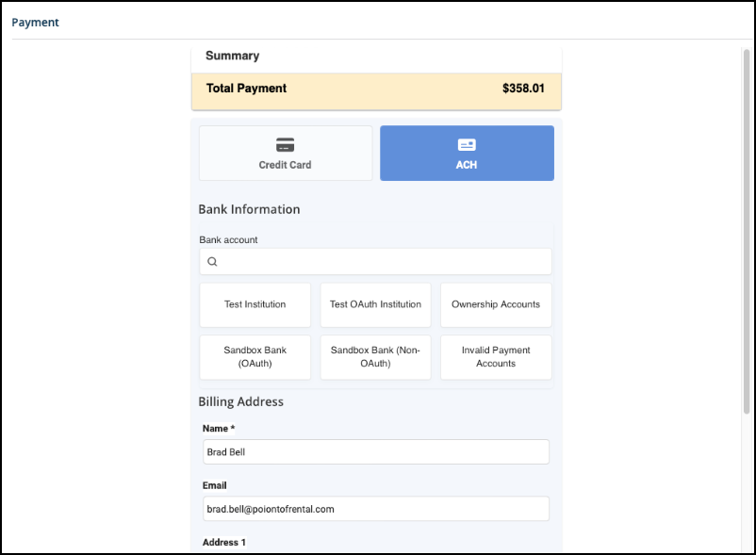Select Sandbox Bank (Non-OAuth)
756x555 pixels.
click(x=375, y=356)
